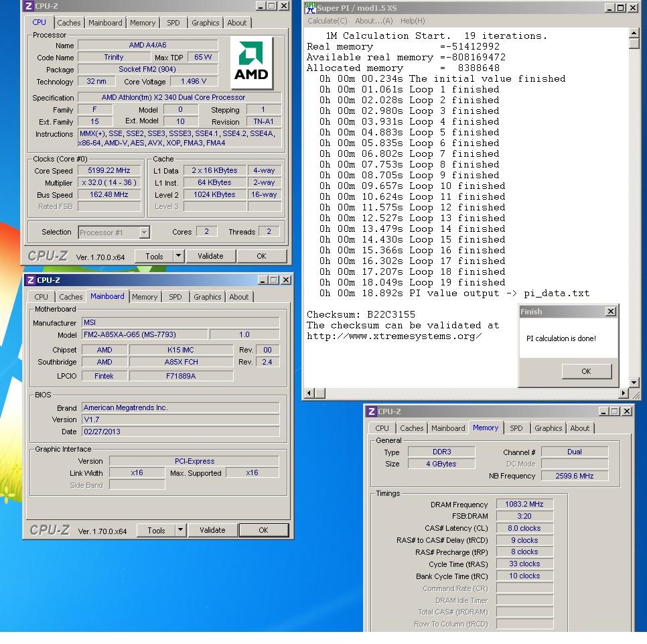This screenshot has width=647, height=644.
Task: Click Super PI vertical scrollbar thumb
Action: pos(634,44)
